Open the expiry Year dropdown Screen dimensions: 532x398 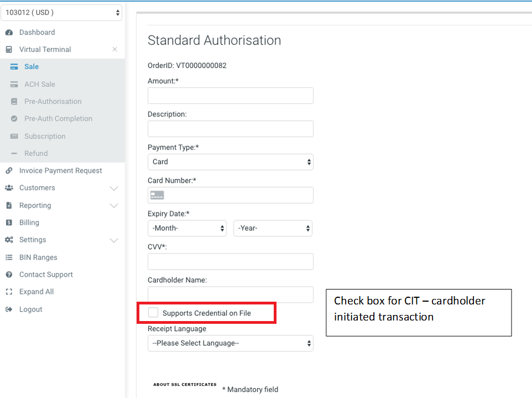click(273, 228)
